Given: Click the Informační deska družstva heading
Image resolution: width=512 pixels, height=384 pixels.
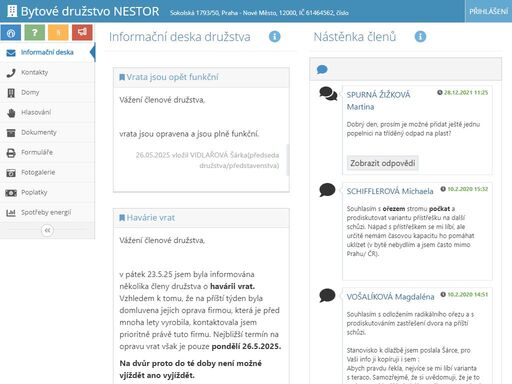Looking at the screenshot, I should tap(180, 37).
